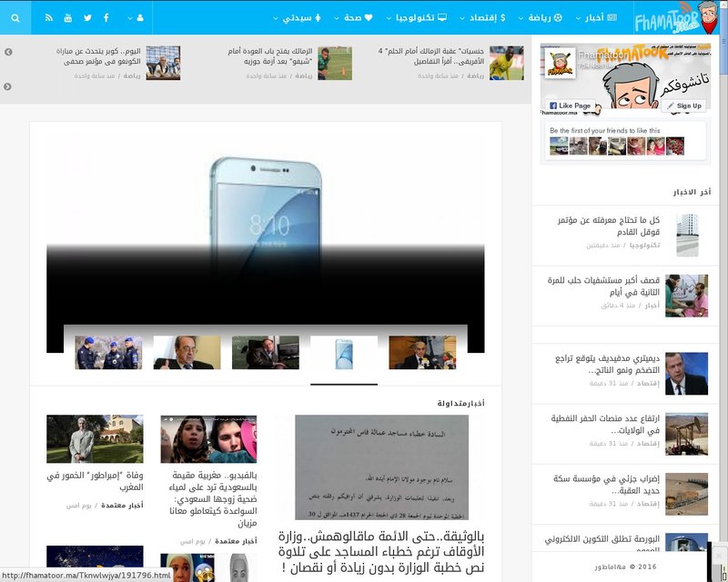Open headline بالوثيقة..حتى الائمة ماقالوهمش
The image size is (728, 582).
click(381, 552)
